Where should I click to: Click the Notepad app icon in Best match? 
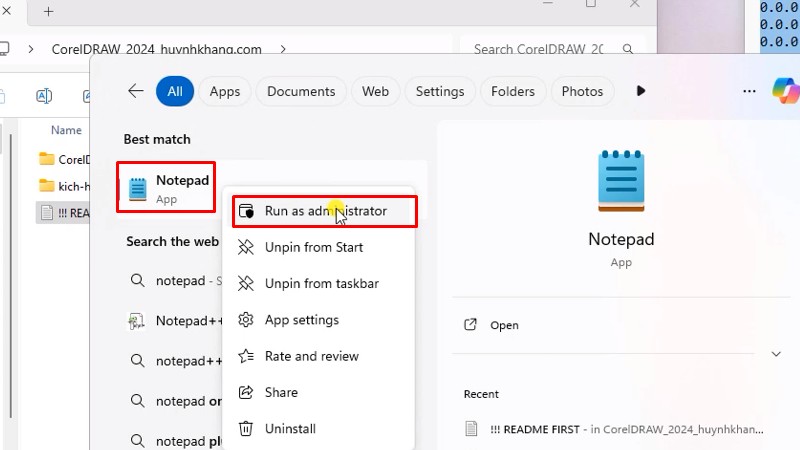(x=137, y=188)
